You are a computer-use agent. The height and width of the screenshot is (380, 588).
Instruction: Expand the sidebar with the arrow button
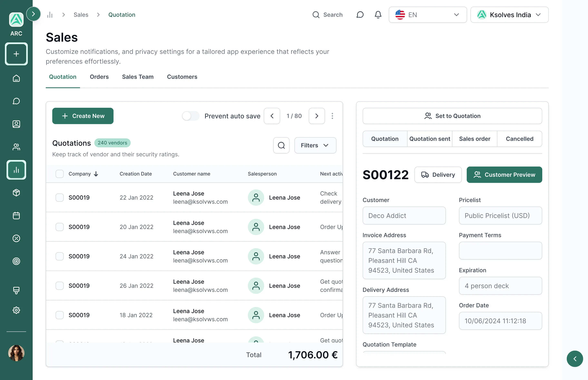pyautogui.click(x=33, y=14)
